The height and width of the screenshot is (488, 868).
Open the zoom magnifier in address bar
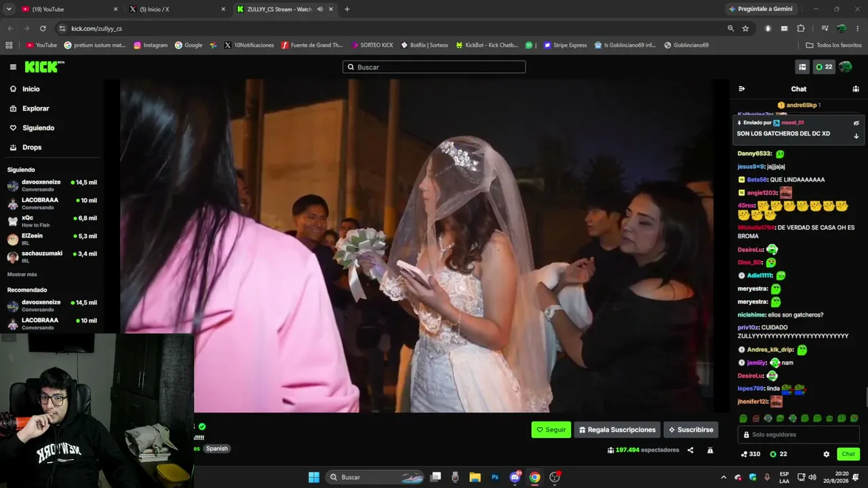tap(730, 28)
